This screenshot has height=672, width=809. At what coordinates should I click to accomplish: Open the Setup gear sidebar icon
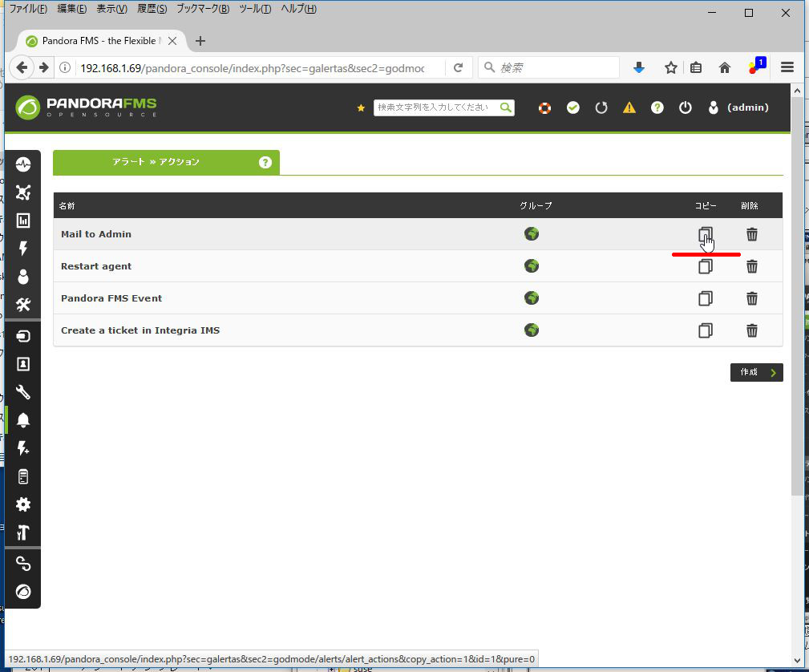[x=23, y=504]
